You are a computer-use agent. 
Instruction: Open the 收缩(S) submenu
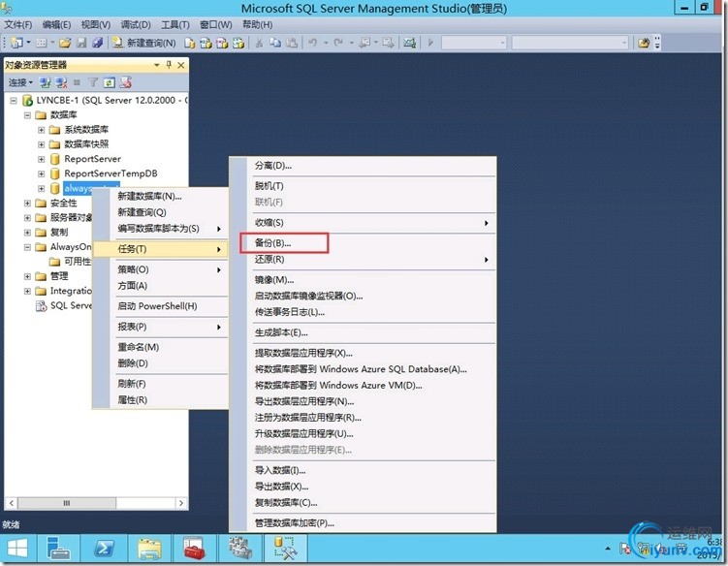pos(373,222)
